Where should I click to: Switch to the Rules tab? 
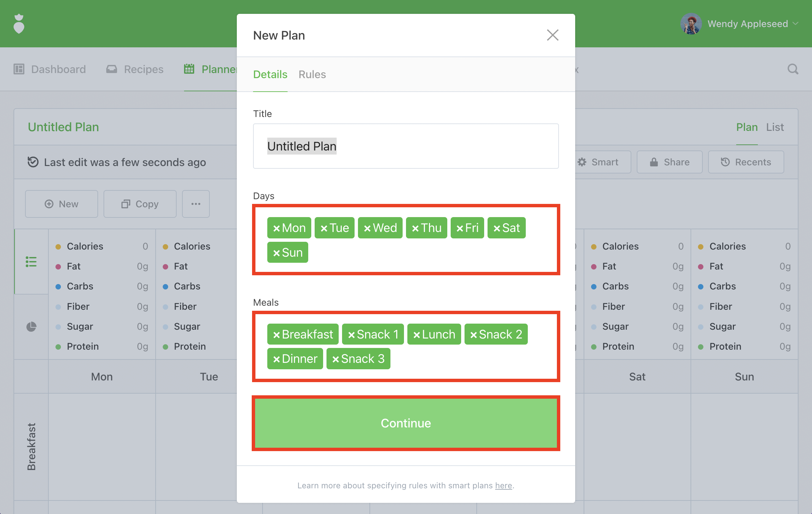(x=312, y=74)
